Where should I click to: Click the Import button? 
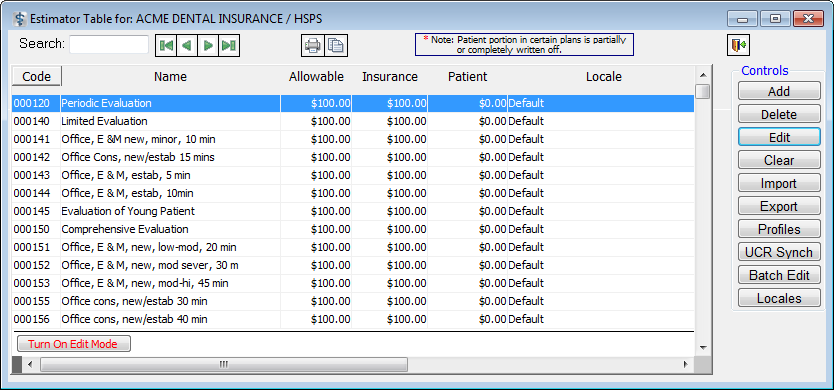point(779,184)
